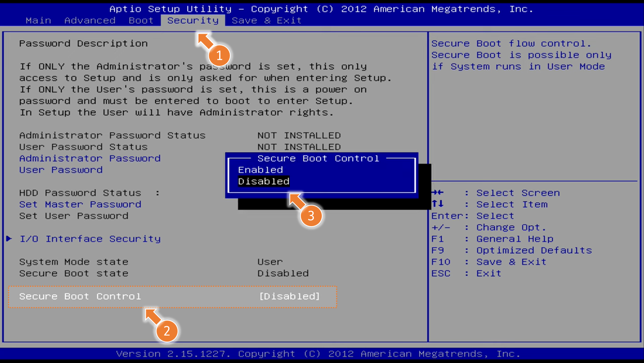Click the Password Description heading
The width and height of the screenshot is (644, 363).
coord(83,43)
